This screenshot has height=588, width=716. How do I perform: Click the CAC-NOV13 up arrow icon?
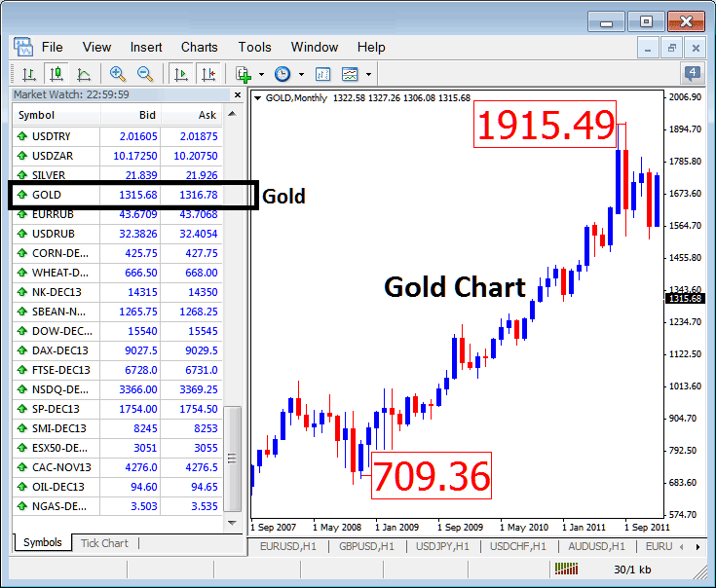tap(21, 467)
